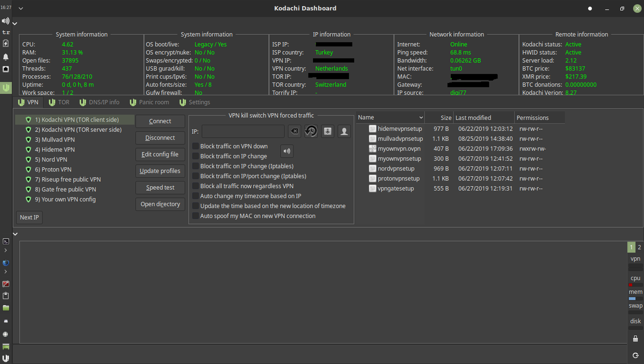Launch the terminal from the side panel
This screenshot has width=644, height=364.
(x=6, y=242)
